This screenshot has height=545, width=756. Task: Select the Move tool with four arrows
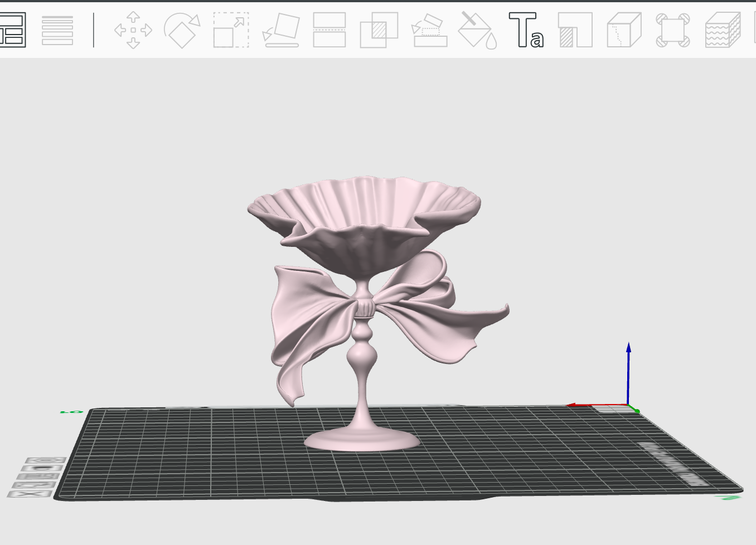pyautogui.click(x=133, y=30)
